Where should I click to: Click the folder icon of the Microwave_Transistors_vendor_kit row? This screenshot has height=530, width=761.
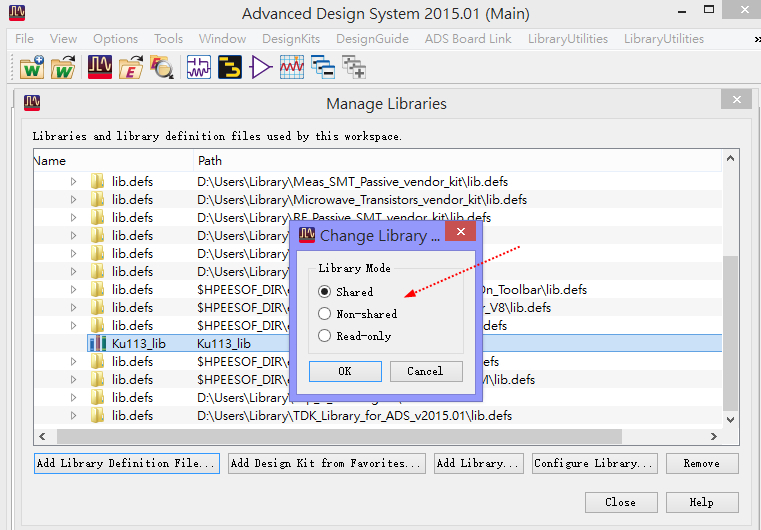[x=97, y=199]
